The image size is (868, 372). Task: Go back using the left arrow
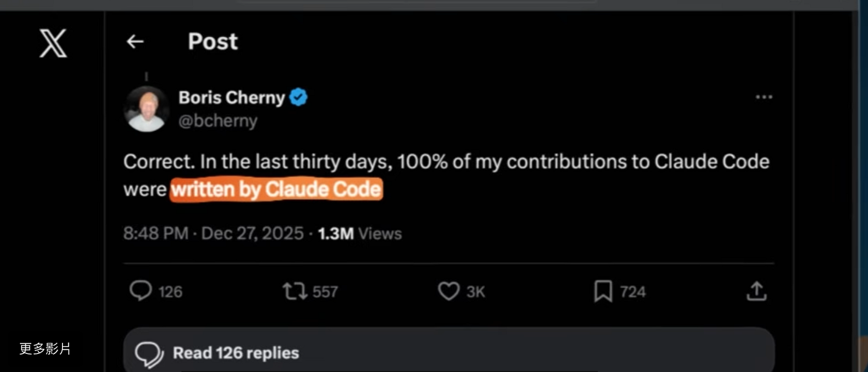tap(135, 41)
